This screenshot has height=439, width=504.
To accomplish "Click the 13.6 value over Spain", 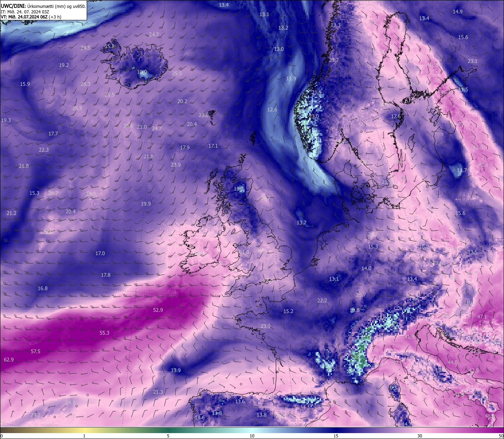I will click(x=240, y=401).
